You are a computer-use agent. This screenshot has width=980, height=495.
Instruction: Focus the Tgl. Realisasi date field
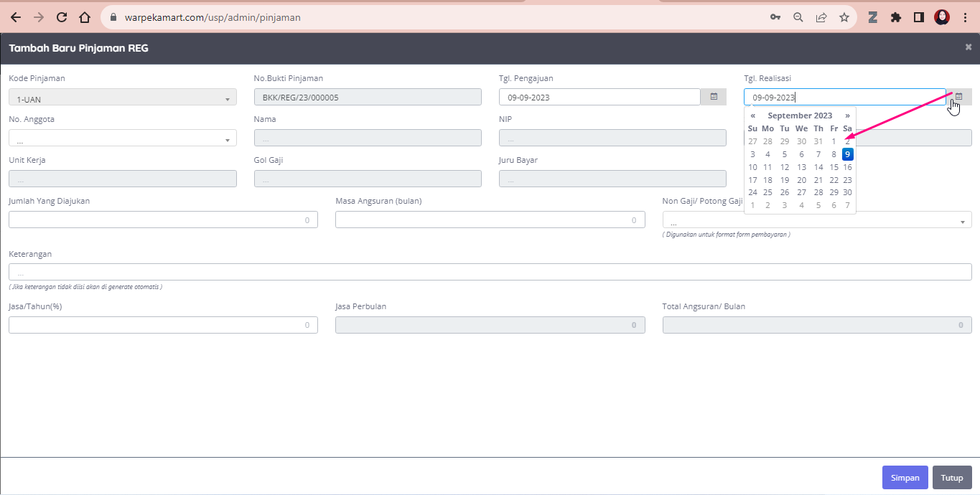tap(845, 97)
